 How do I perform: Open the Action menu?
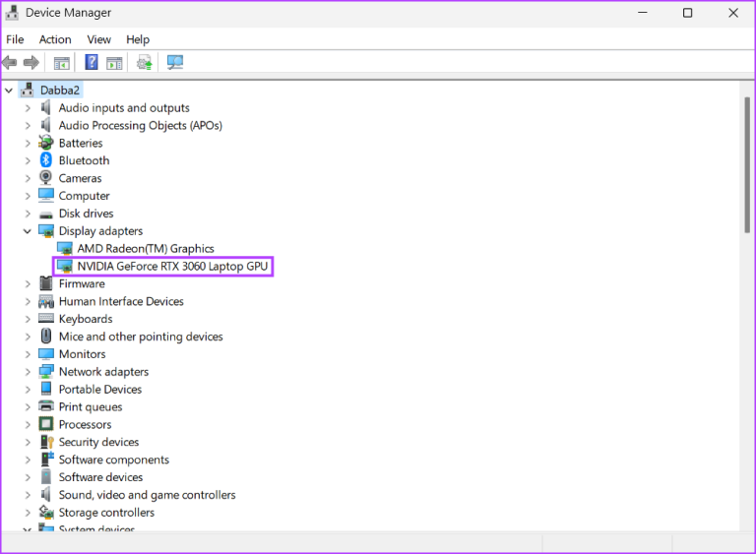[55, 39]
